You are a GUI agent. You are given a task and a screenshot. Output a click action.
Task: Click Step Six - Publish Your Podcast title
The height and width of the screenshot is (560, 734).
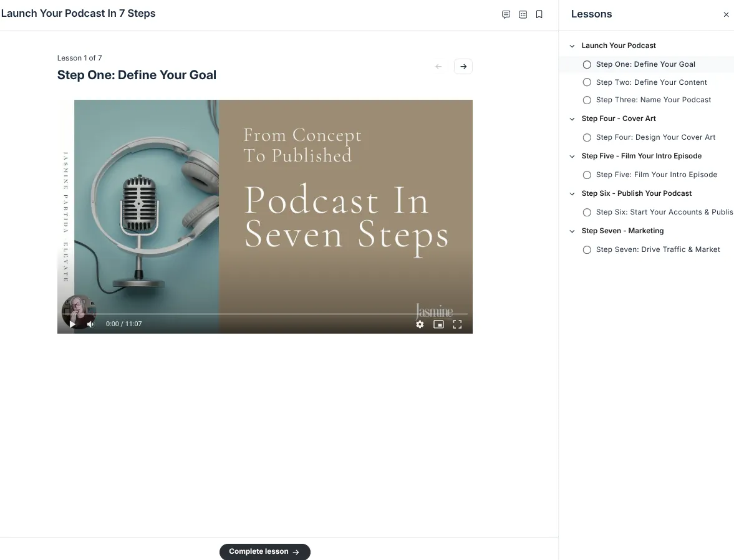[636, 193]
